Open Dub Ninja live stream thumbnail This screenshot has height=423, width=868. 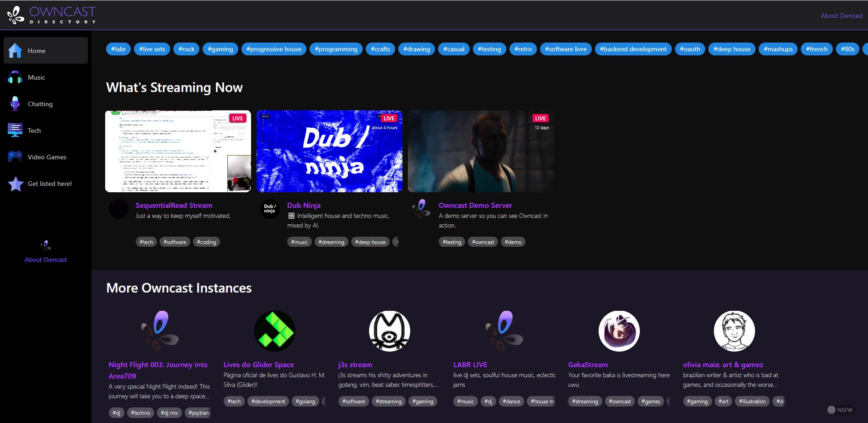click(329, 152)
